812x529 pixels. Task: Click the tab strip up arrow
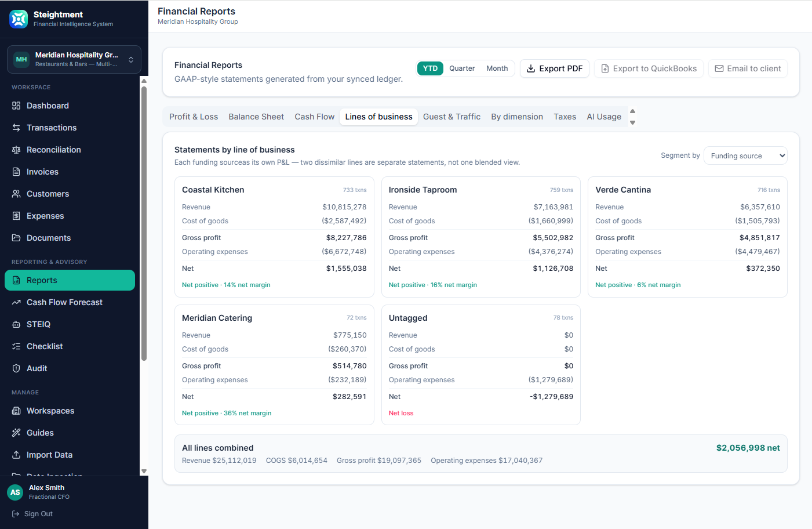click(x=633, y=111)
